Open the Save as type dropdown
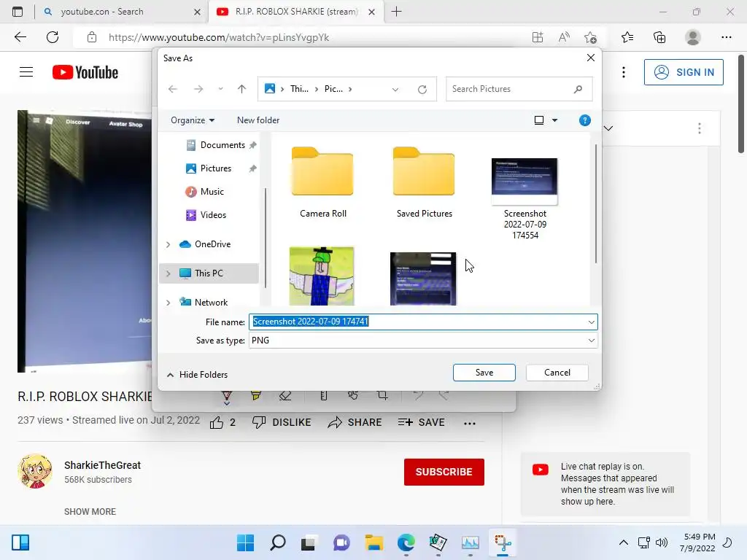The image size is (747, 560). coord(591,341)
